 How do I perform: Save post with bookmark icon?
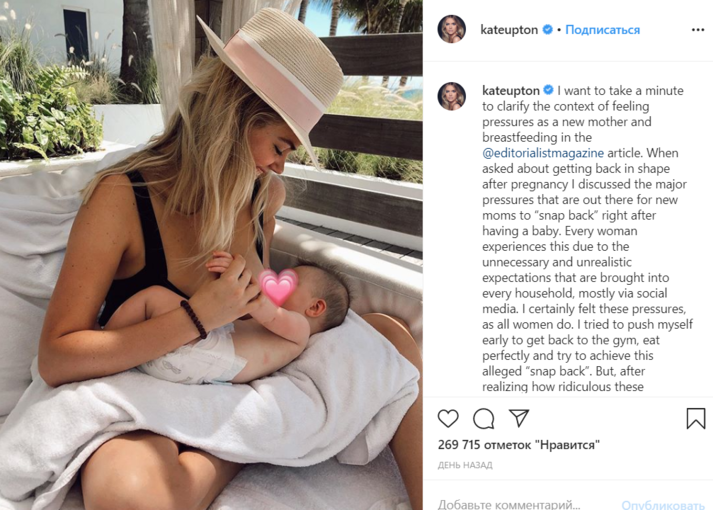(696, 418)
